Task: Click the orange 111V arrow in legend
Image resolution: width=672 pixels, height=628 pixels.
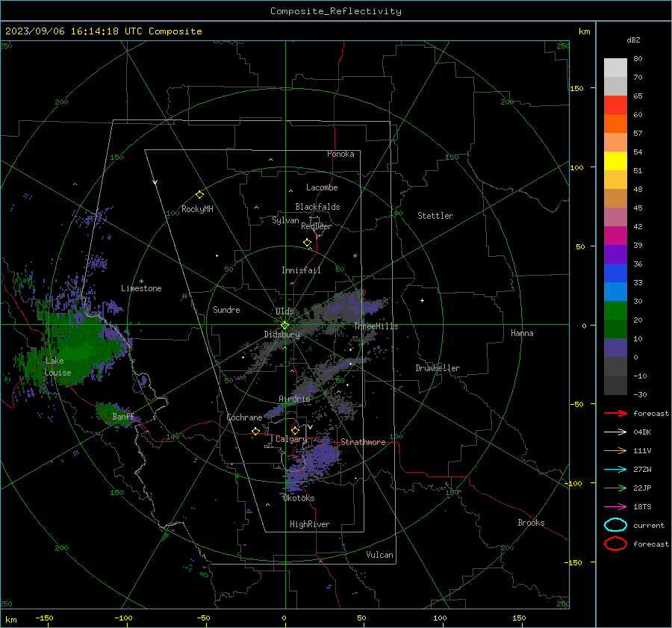Action: [x=615, y=450]
